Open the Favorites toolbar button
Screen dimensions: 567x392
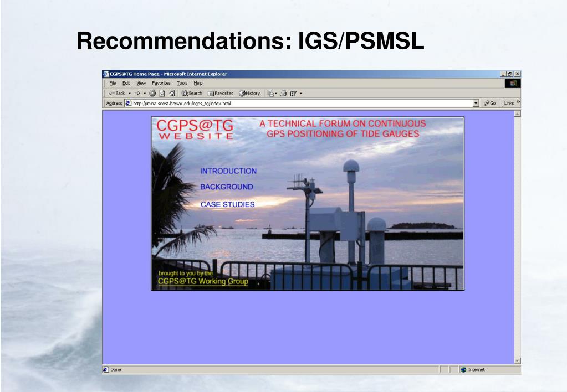(x=221, y=93)
